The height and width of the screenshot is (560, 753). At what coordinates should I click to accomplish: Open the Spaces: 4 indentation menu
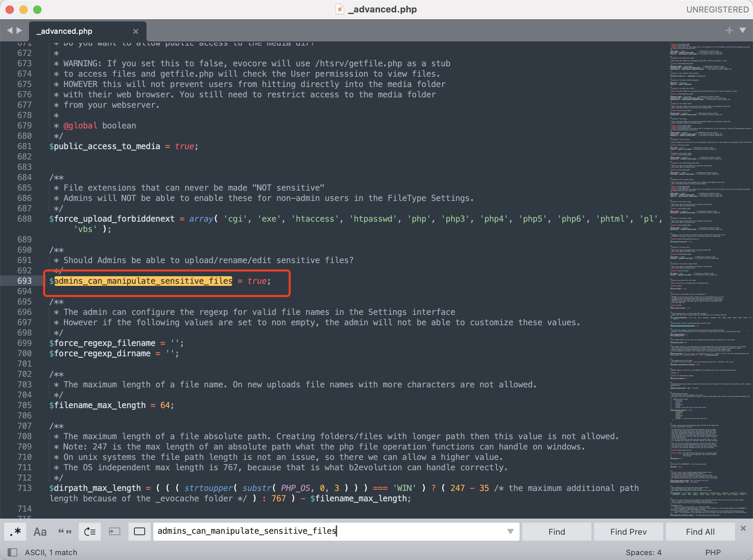coord(643,552)
